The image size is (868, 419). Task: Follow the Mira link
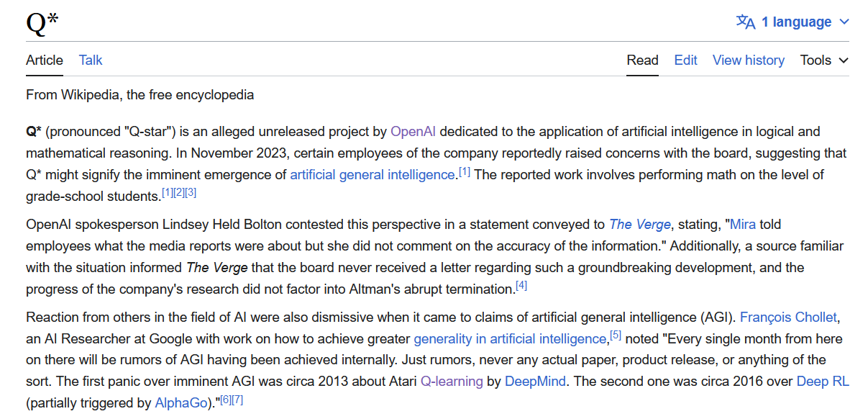pyautogui.click(x=743, y=225)
